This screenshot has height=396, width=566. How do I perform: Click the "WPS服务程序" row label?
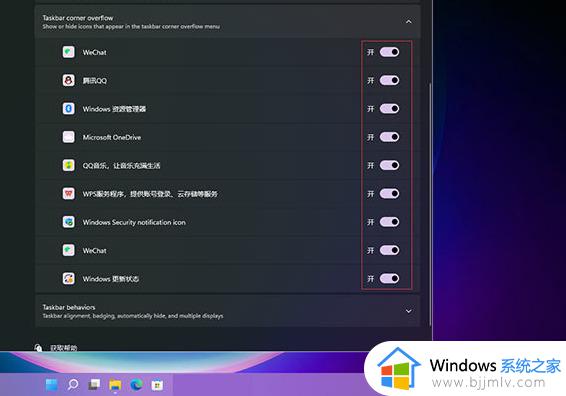tap(150, 194)
